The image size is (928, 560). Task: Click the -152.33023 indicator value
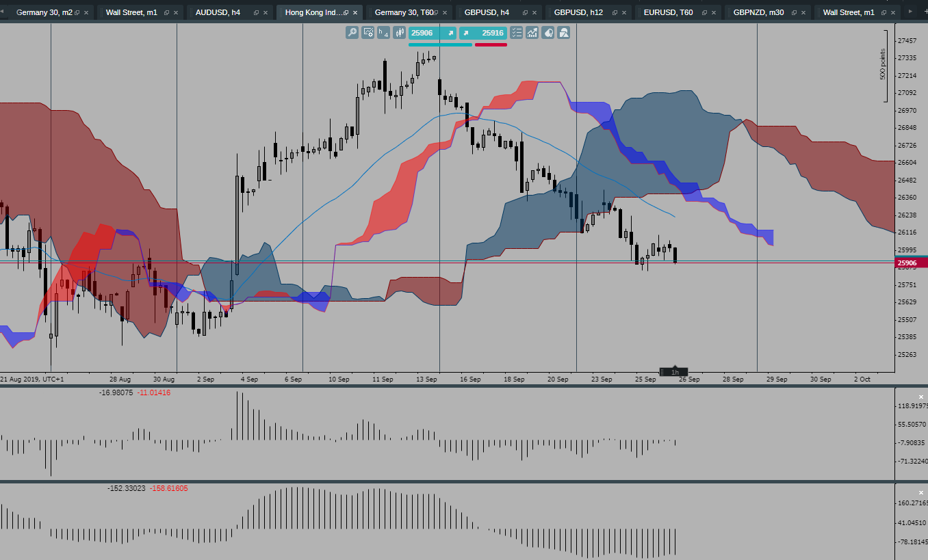coord(127,488)
